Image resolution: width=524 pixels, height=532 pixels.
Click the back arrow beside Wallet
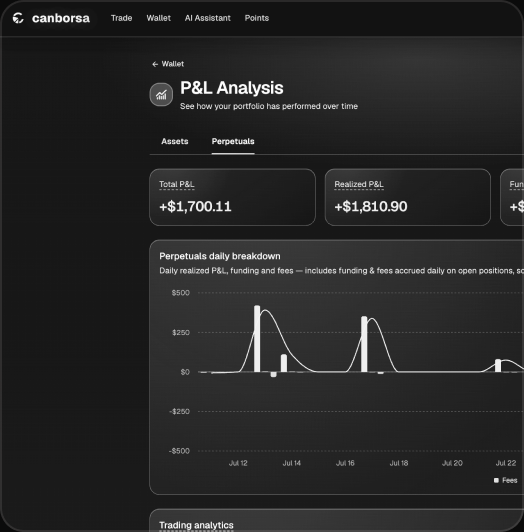pyautogui.click(x=155, y=64)
